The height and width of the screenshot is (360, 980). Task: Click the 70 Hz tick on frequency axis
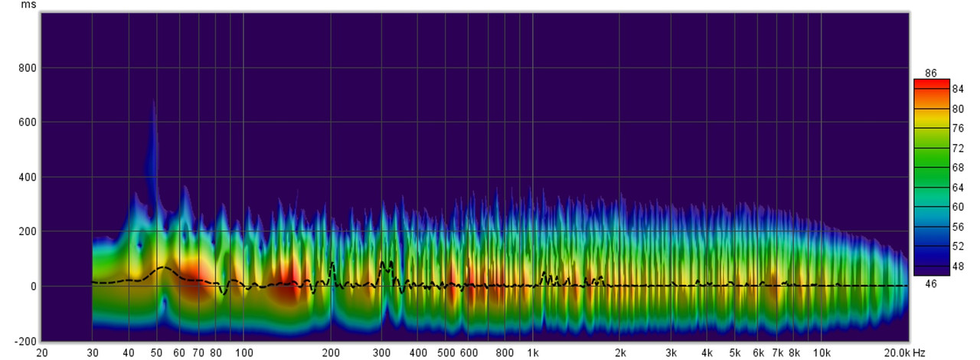(199, 353)
